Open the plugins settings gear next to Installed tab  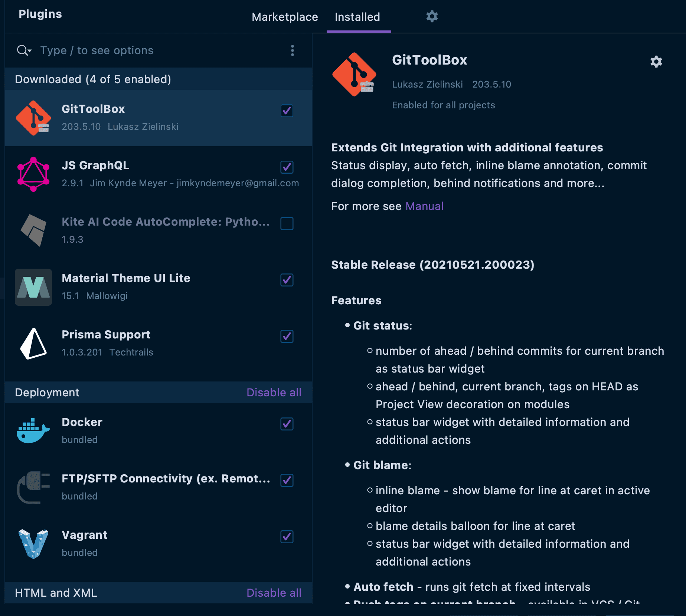point(432,17)
